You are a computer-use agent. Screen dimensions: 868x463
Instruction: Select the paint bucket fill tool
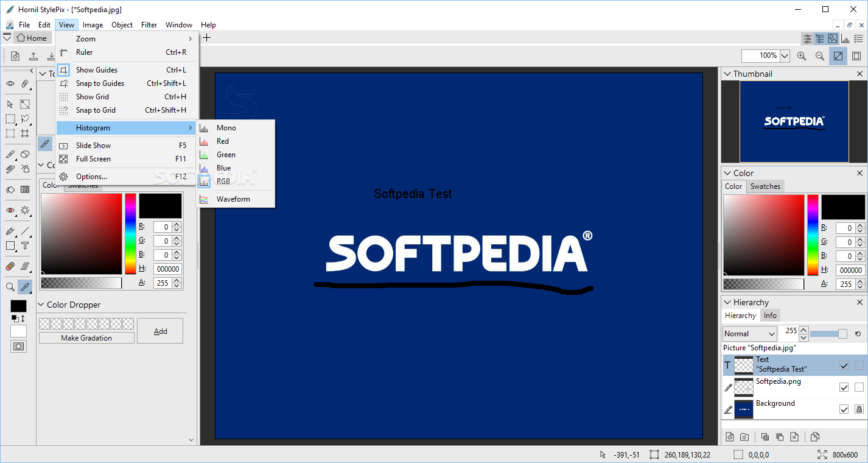pyautogui.click(x=10, y=189)
